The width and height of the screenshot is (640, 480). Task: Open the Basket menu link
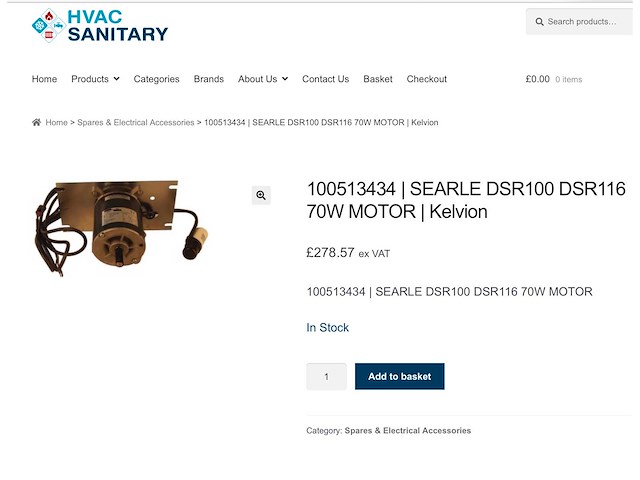tap(378, 79)
